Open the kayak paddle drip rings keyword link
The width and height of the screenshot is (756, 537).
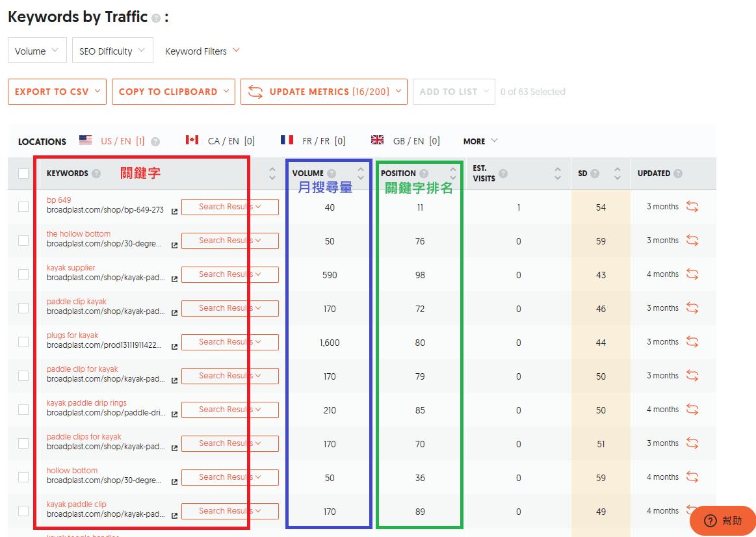pos(86,402)
